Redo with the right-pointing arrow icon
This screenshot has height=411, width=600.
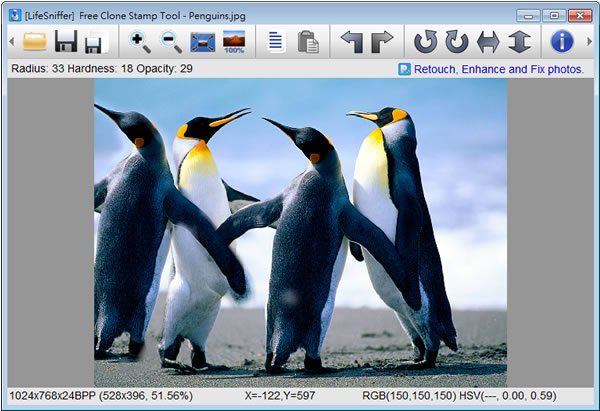click(382, 42)
